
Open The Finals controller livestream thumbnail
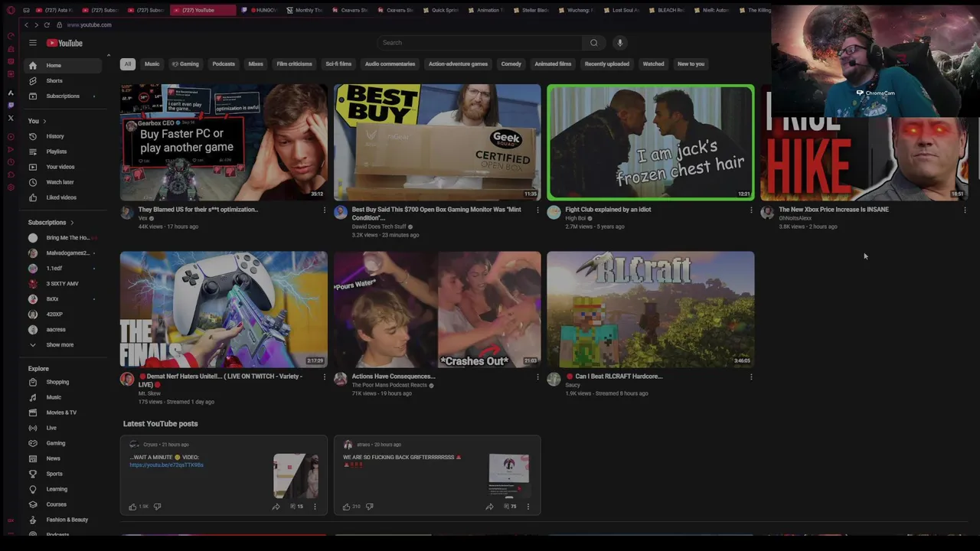224,309
